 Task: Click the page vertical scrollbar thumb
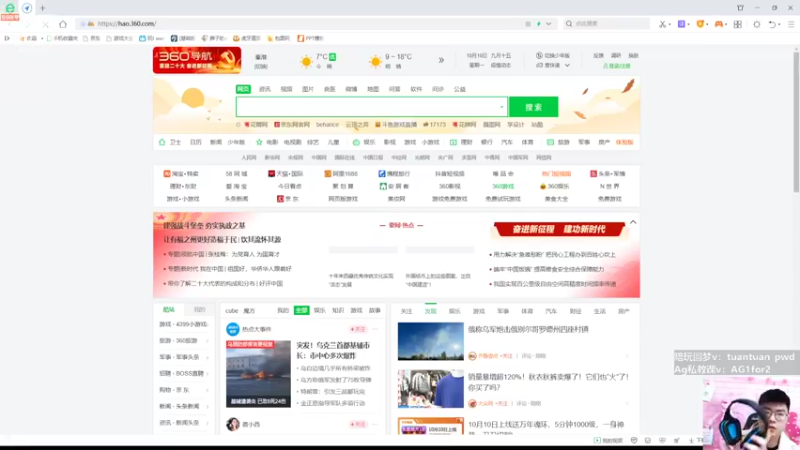796,121
